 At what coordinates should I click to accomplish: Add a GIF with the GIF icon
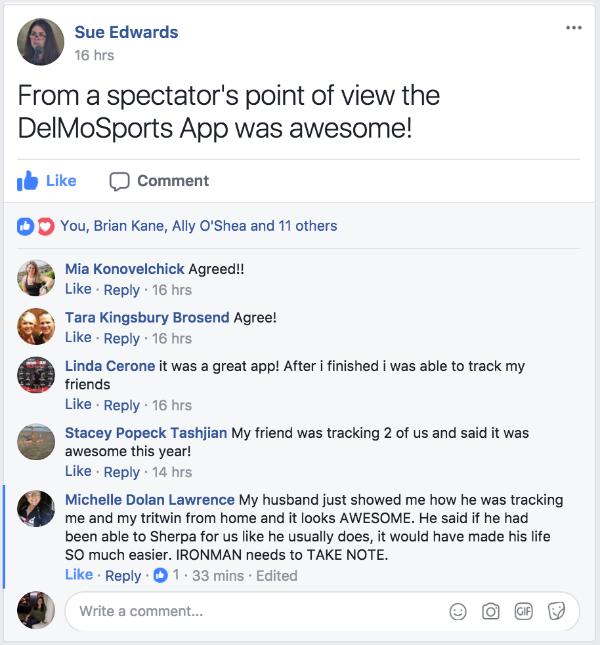[x=524, y=611]
